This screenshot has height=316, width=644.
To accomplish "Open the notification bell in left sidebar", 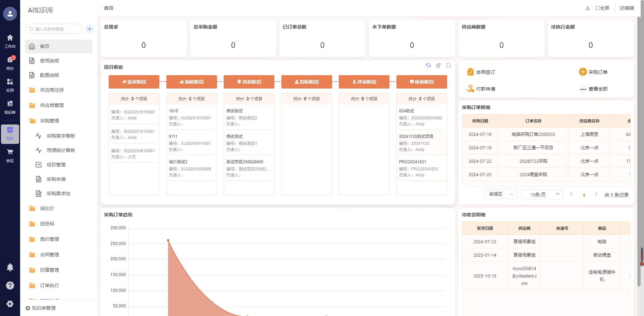I will click(x=10, y=267).
